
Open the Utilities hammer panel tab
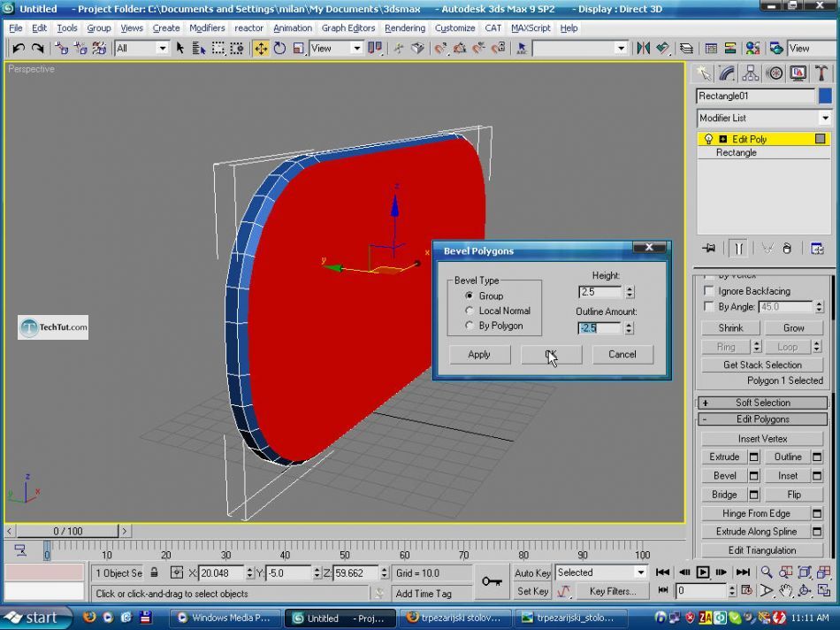[x=821, y=73]
